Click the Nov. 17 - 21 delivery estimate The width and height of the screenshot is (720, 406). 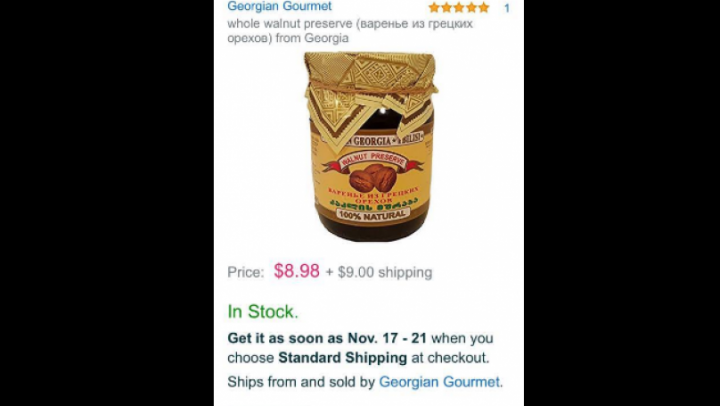(387, 338)
